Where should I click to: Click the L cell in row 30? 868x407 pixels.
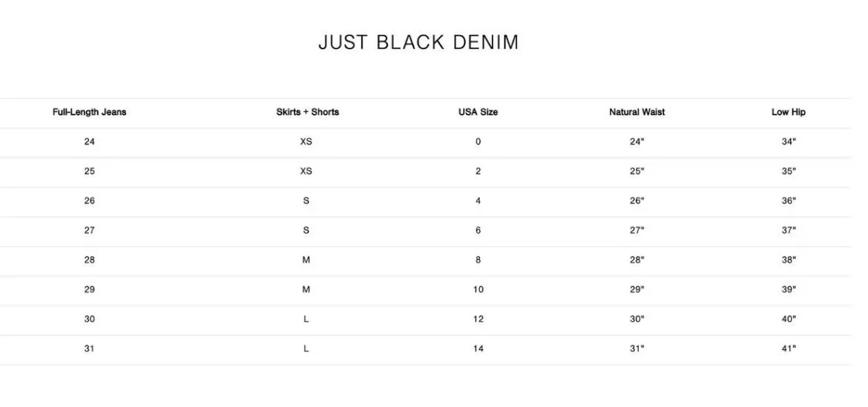(x=306, y=319)
